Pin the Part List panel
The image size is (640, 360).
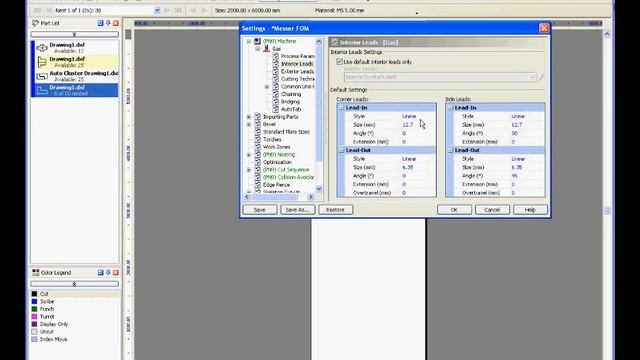pos(108,23)
